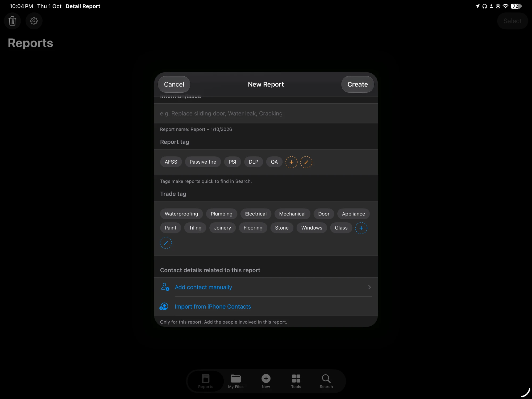Cancel the New Report dialog

(174, 84)
